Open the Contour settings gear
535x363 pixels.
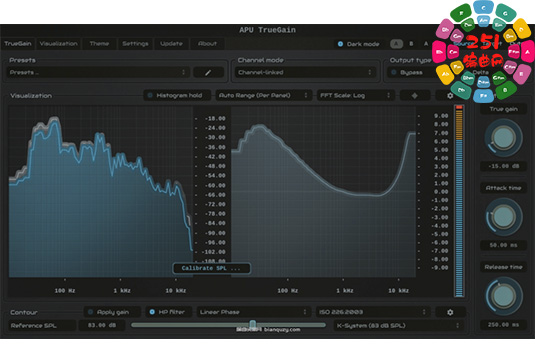(x=450, y=312)
